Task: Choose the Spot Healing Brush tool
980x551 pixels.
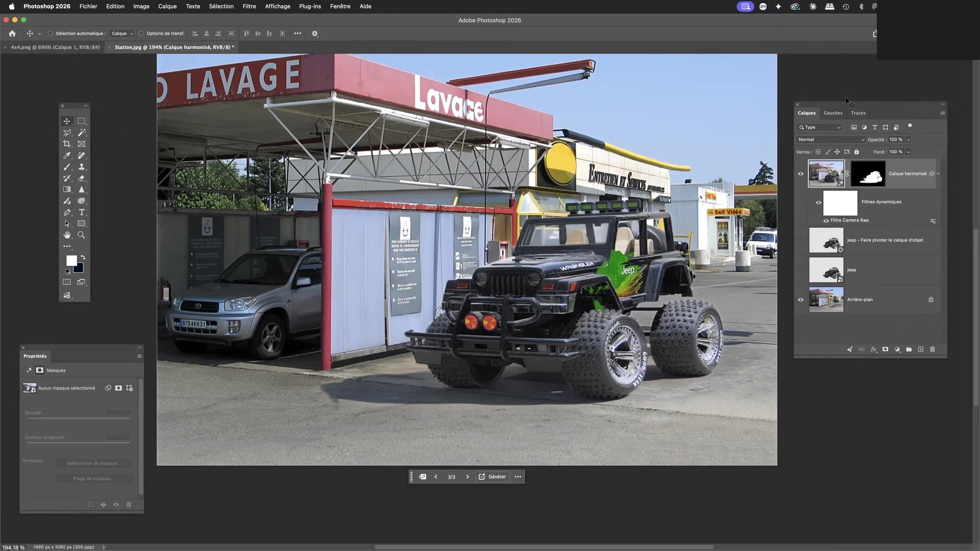Action: [81, 156]
